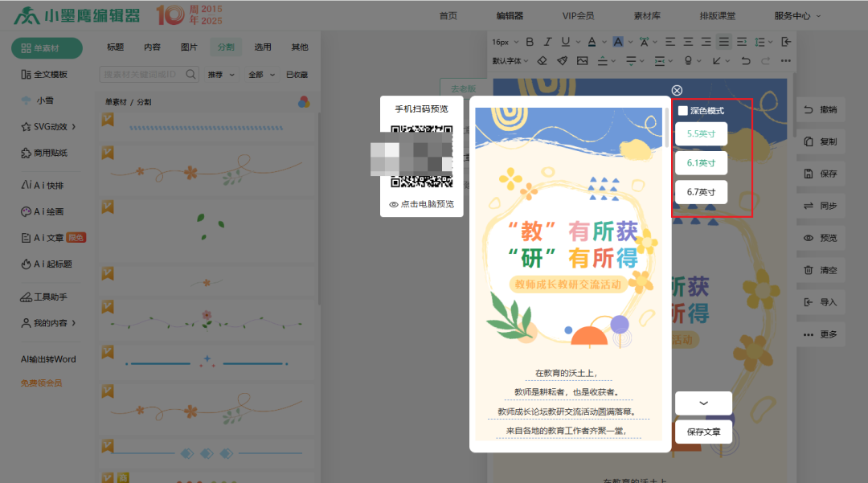Expand the chevron below the phone preview
The width and height of the screenshot is (868, 483).
pos(703,403)
